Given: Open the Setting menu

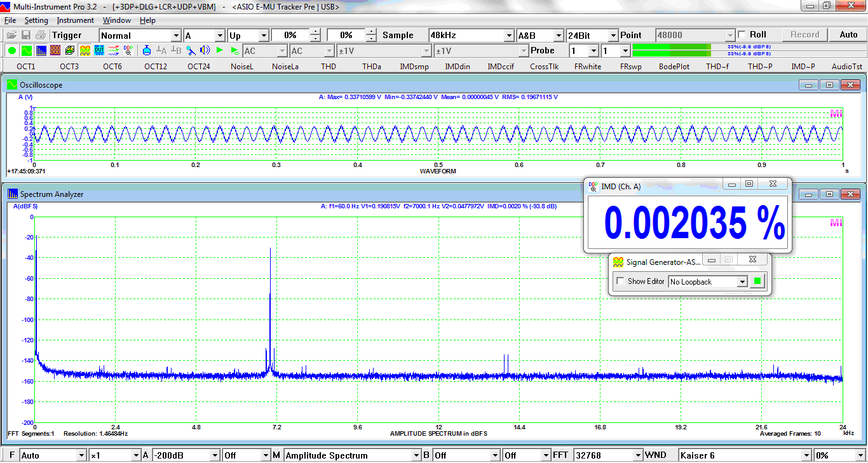Looking at the screenshot, I should 36,20.
